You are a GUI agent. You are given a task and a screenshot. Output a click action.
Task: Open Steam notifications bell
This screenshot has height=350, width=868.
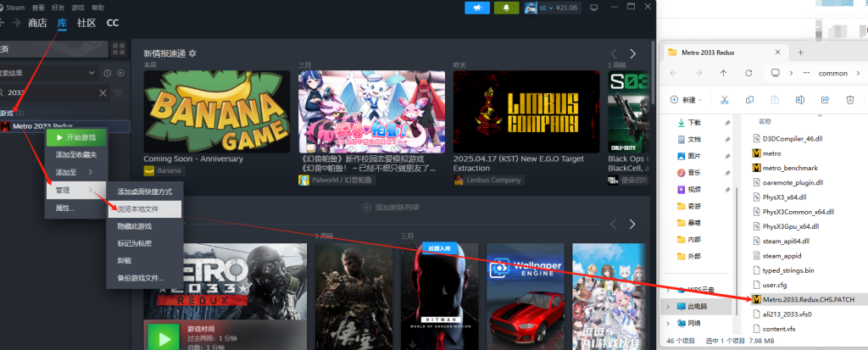point(506,7)
